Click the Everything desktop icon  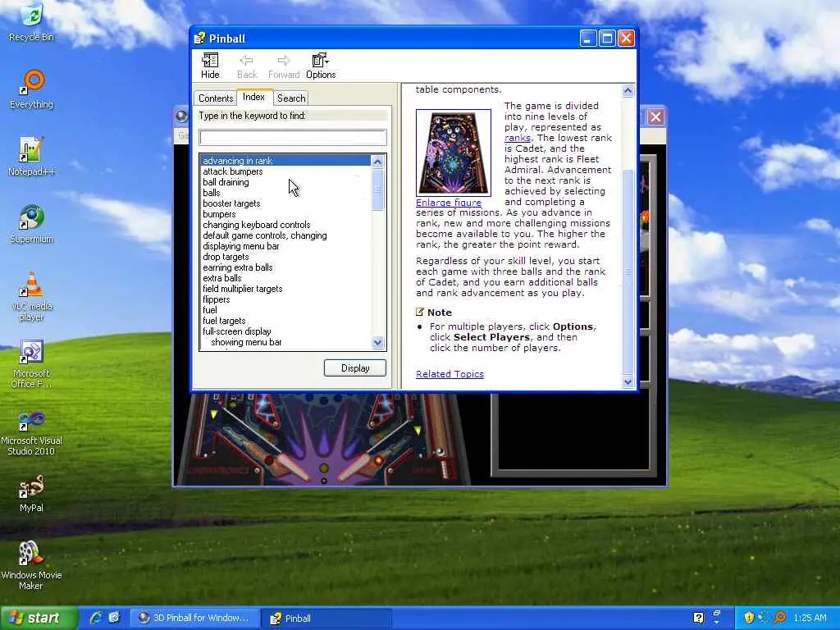click(32, 89)
